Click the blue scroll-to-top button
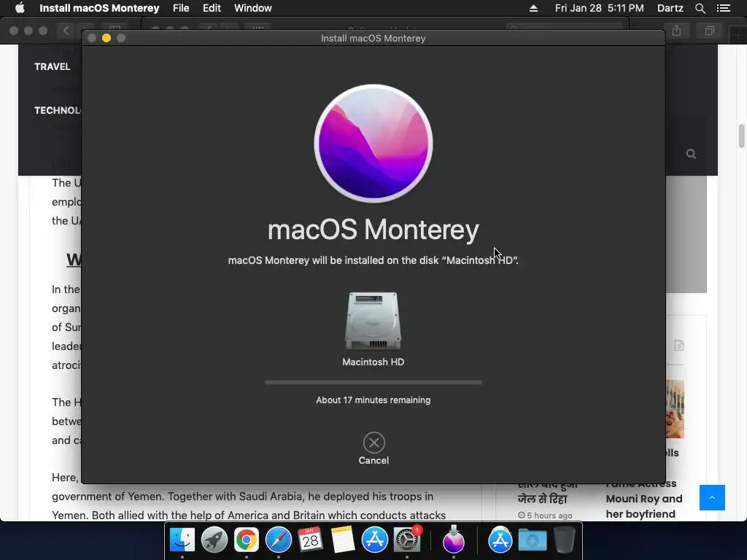 [x=712, y=497]
